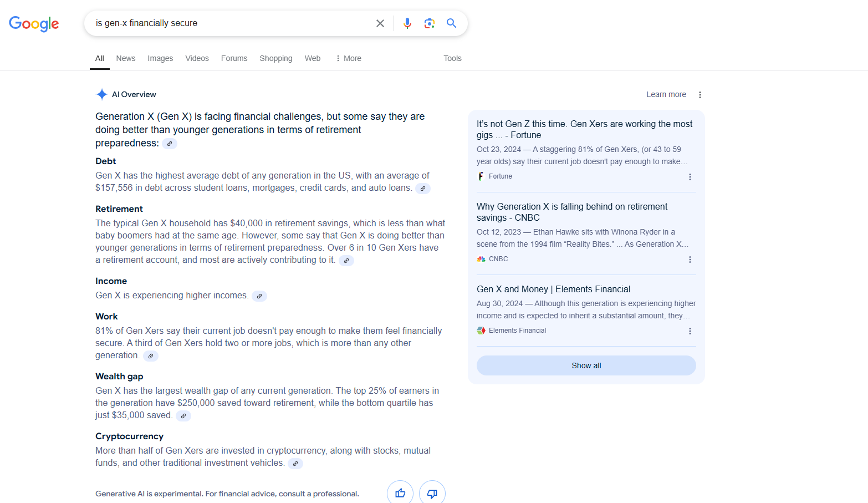Click 'Generative AI is experimental' disclaimer text
Screen dimensions: 868x503
(x=227, y=494)
